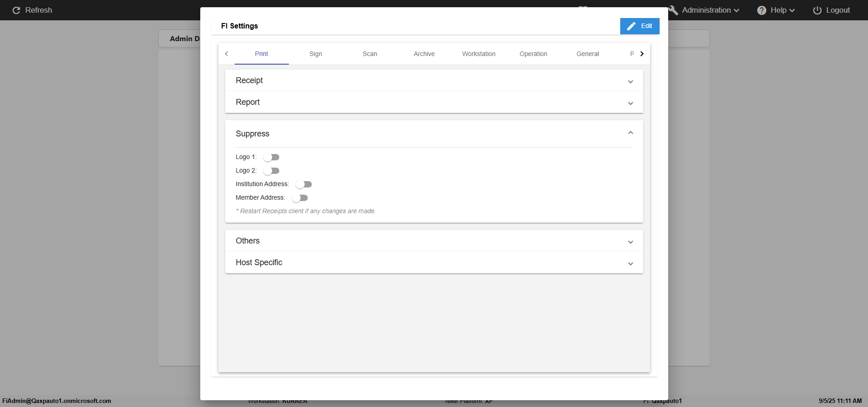Screen dimensions: 868x407
Task: Collapse the Suppress section
Action: [630, 133]
